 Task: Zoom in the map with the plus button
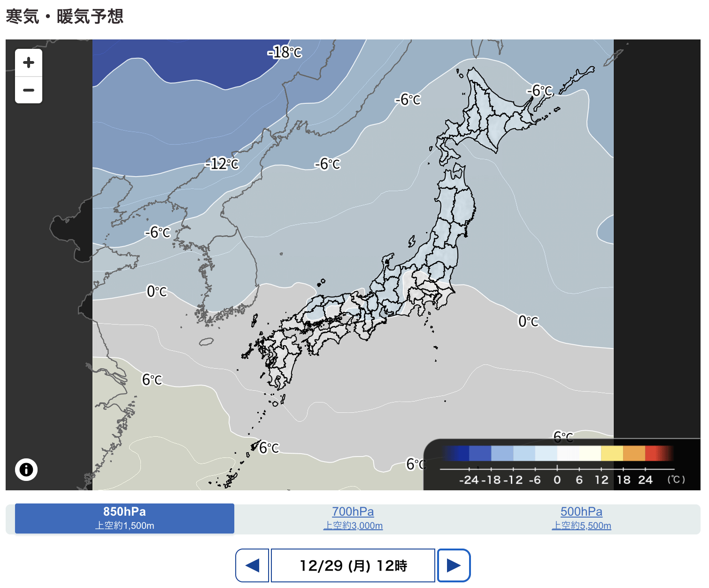(29, 62)
